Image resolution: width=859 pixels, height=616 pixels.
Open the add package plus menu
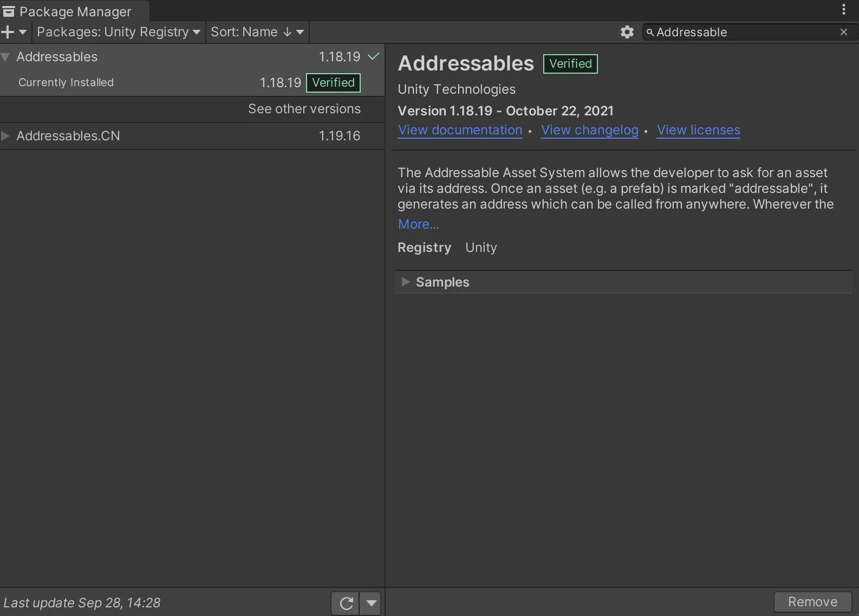(14, 32)
